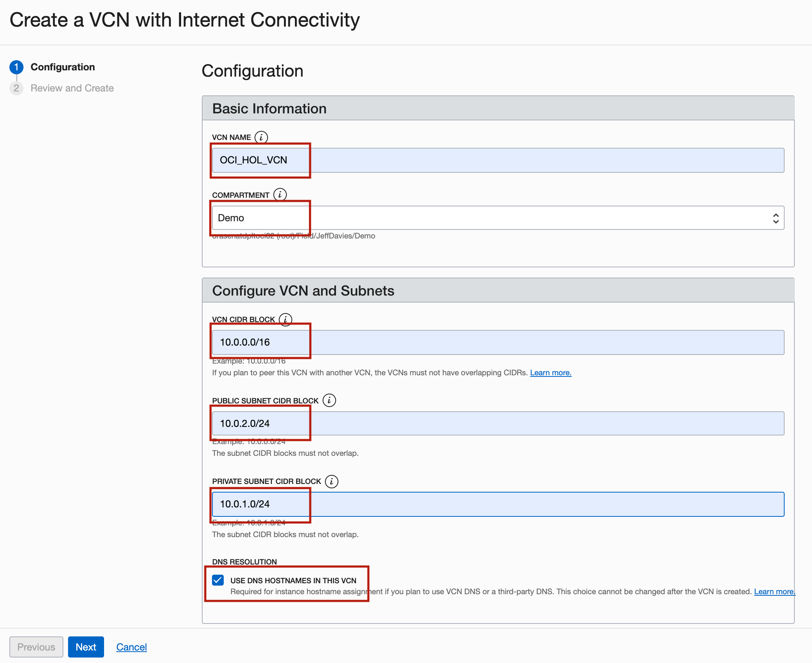Image resolution: width=812 pixels, height=663 pixels.
Task: Click the VCN Name info icon
Action: [261, 137]
